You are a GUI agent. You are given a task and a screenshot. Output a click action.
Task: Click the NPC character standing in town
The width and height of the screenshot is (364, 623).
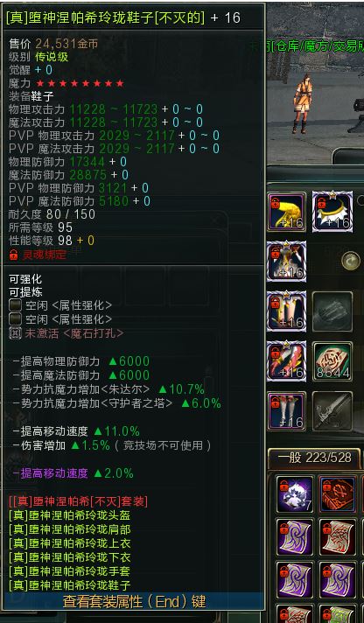303,104
